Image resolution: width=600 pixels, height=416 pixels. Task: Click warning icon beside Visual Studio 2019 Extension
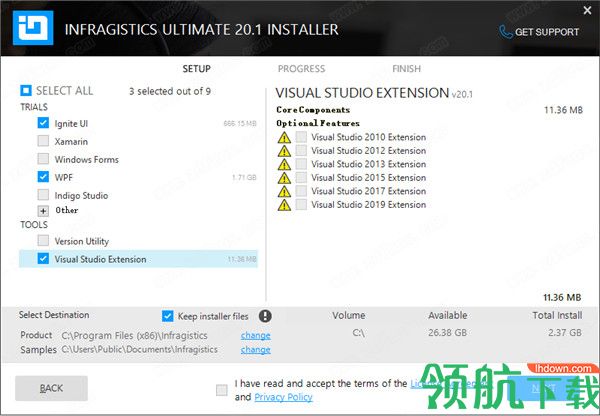point(284,205)
